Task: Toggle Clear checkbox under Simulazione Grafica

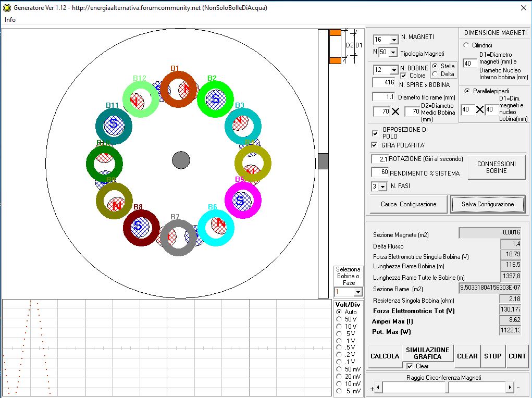Action: tap(410, 366)
